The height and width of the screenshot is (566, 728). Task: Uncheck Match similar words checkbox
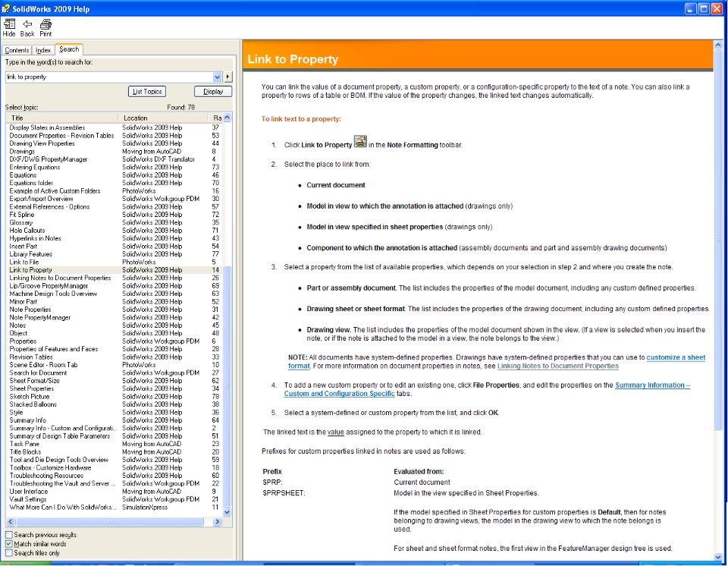(x=9, y=544)
